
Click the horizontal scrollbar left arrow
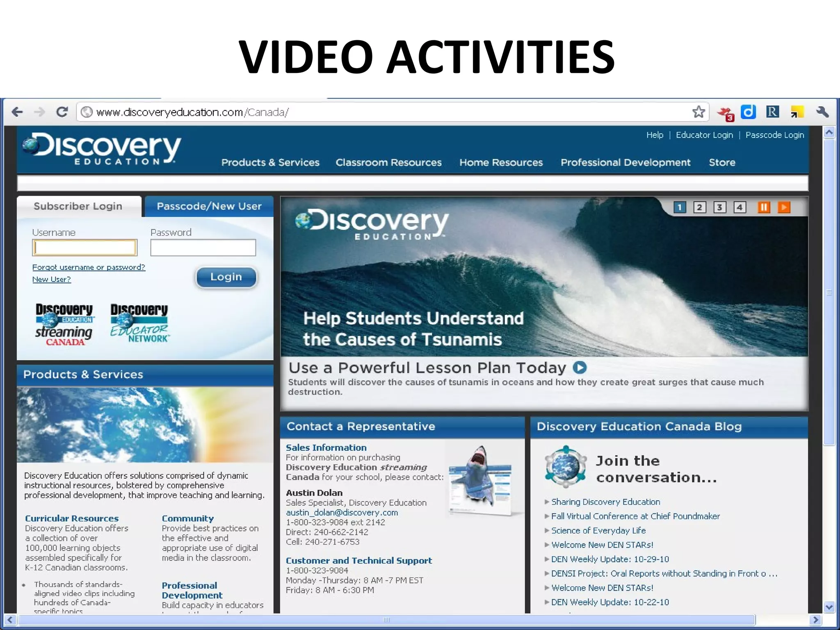pos(10,620)
